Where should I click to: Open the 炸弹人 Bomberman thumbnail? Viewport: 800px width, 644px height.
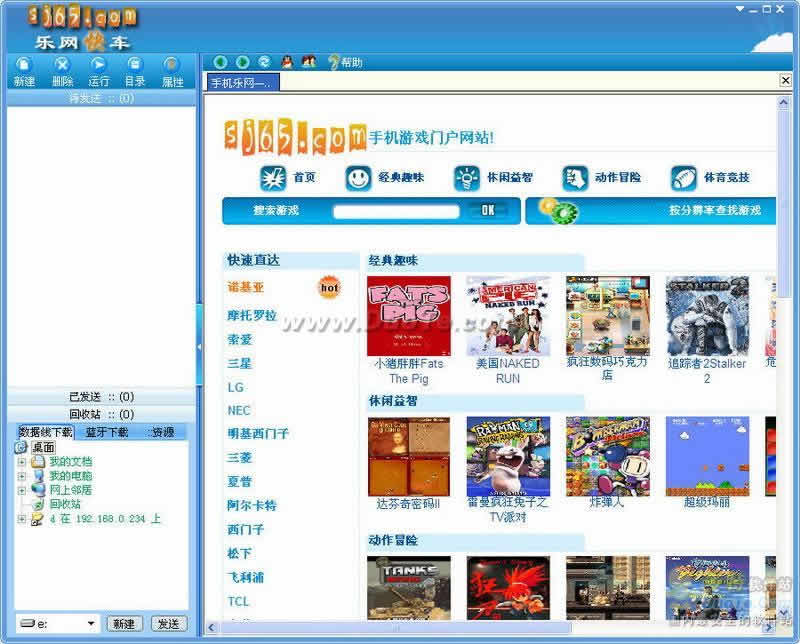click(608, 456)
